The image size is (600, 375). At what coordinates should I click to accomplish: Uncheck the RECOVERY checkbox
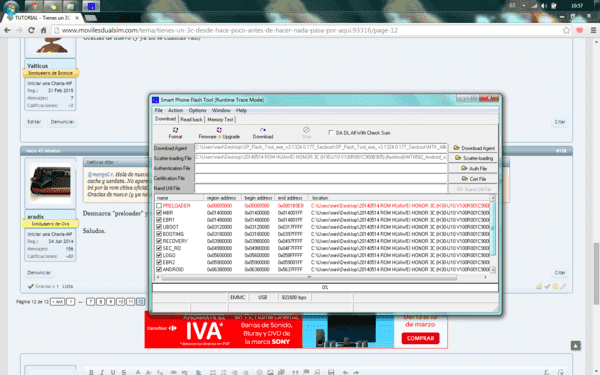click(x=159, y=241)
